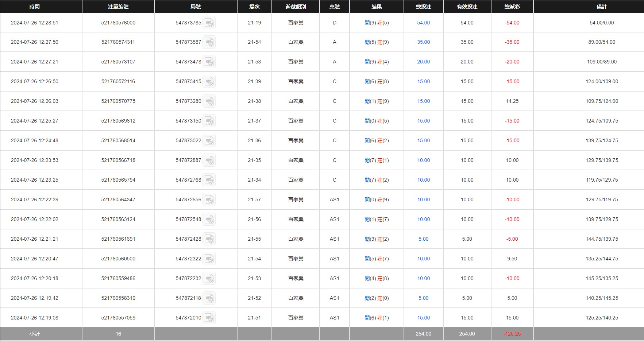
Task: Click the replay icon next to 547872548
Action: (209, 220)
